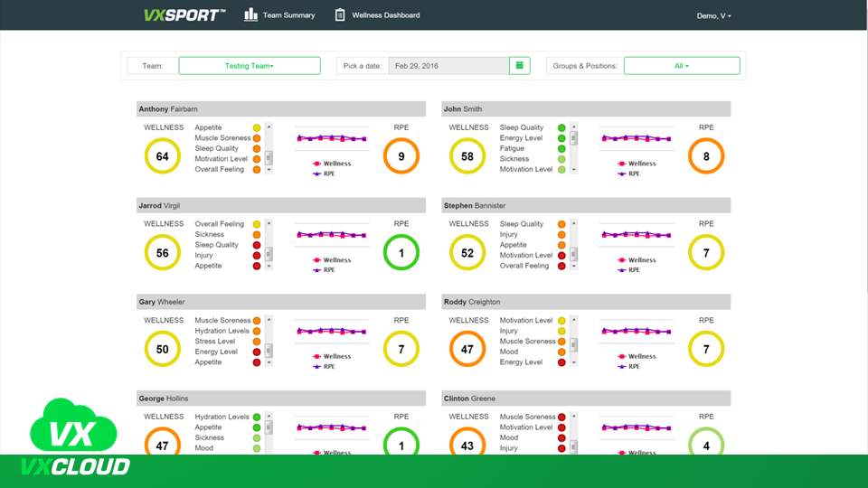
Task: Click Anthony Fairbarn's wellness score 64
Action: [x=162, y=156]
